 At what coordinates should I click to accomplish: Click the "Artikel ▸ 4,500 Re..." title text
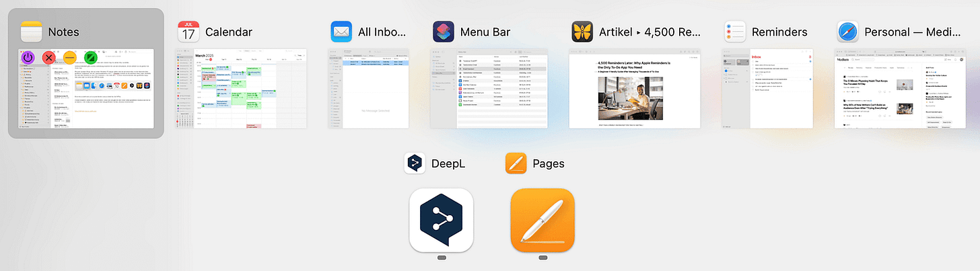click(x=650, y=32)
